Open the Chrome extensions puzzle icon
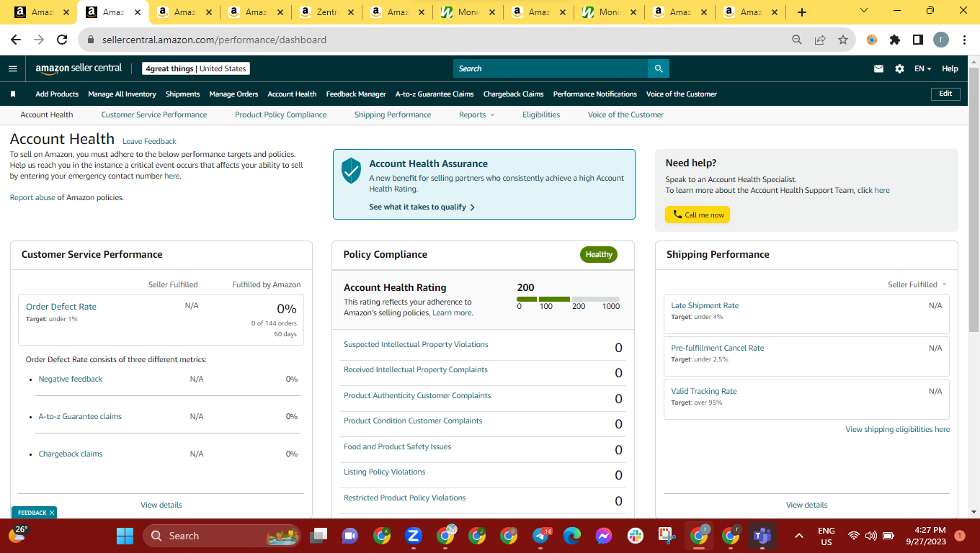The width and height of the screenshot is (980, 553). coord(895,40)
